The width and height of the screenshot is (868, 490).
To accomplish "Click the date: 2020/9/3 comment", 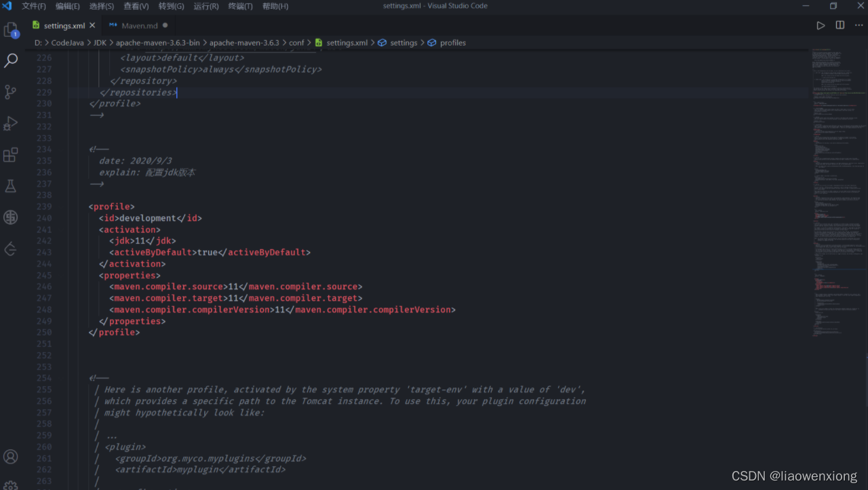I will coord(136,161).
